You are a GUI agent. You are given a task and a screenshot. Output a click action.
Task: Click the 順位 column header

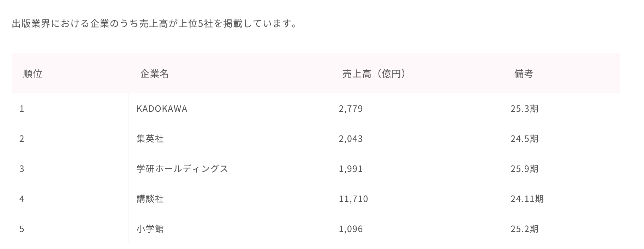[x=33, y=74]
